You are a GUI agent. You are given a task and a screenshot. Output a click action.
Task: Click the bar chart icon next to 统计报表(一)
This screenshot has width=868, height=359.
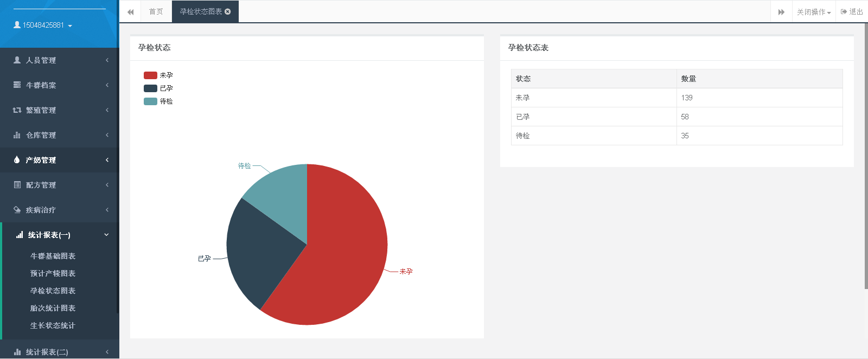(20, 235)
